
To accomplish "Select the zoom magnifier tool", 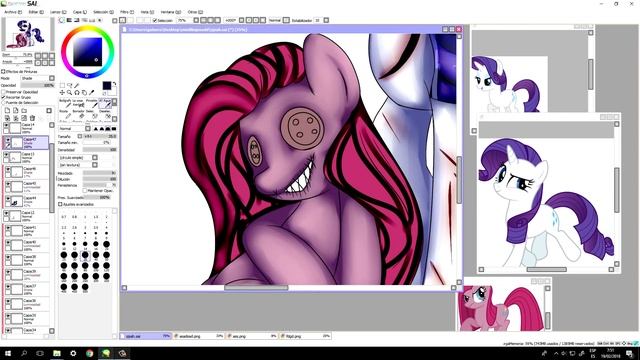I will click(x=70, y=93).
